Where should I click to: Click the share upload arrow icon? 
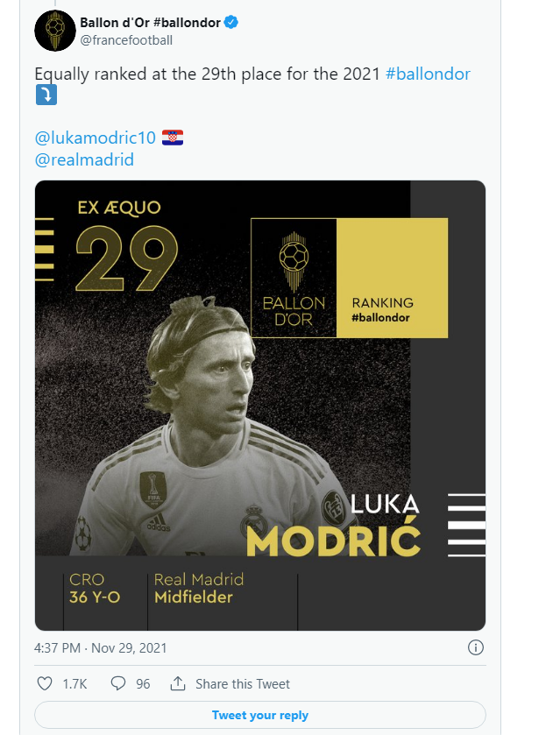(x=178, y=683)
